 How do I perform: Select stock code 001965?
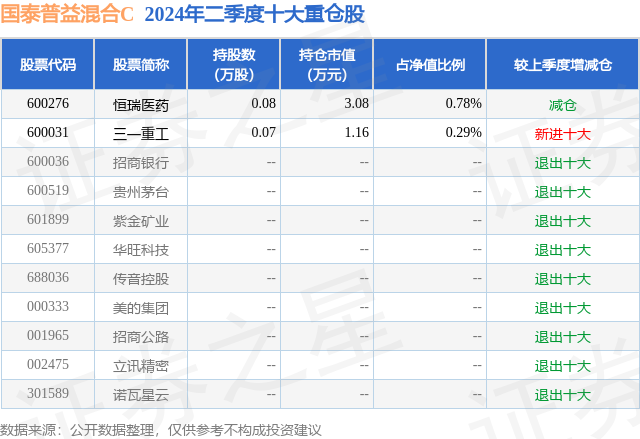[48, 335]
